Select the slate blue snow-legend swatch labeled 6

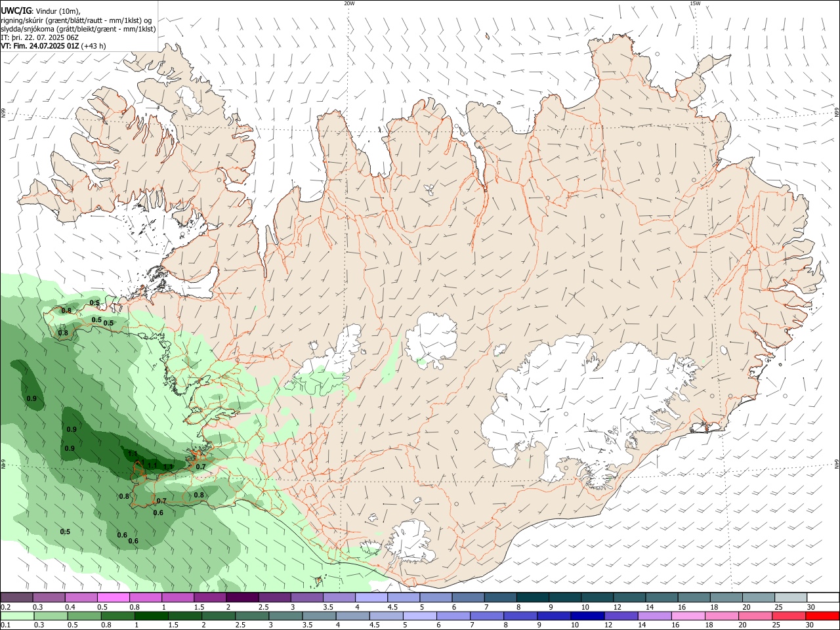coord(467,597)
